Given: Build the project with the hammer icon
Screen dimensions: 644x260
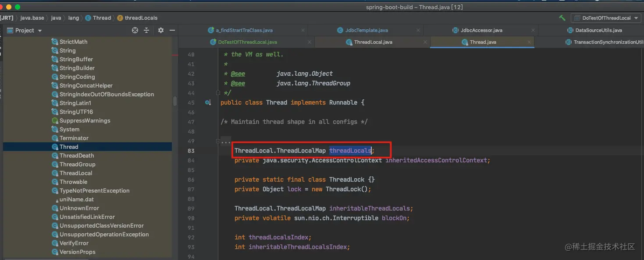Looking at the screenshot, I should tap(562, 18).
